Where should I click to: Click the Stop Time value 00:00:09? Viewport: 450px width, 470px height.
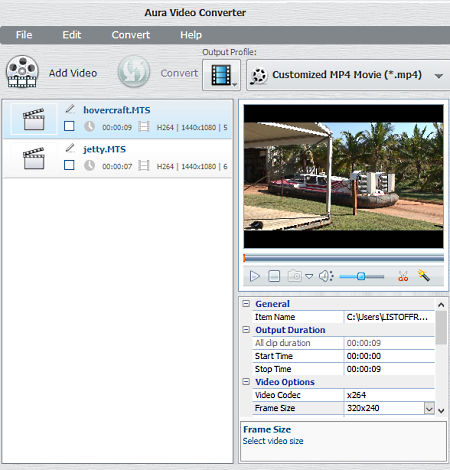tap(389, 369)
